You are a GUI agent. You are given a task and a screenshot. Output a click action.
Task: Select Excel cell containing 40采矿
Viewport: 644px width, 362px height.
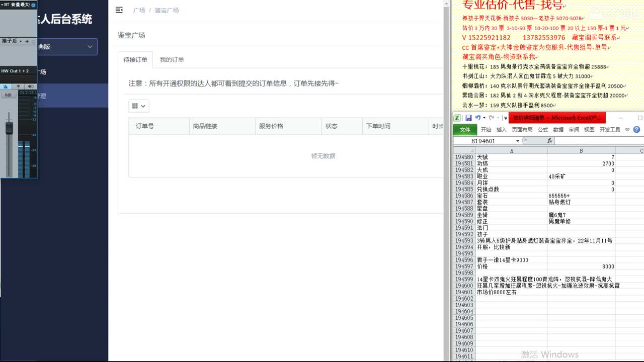[581, 176]
